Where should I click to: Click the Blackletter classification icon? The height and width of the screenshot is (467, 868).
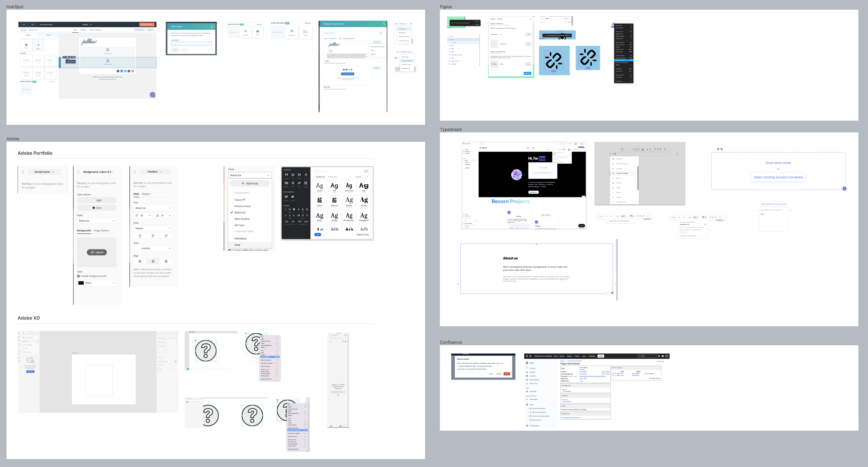286,183
